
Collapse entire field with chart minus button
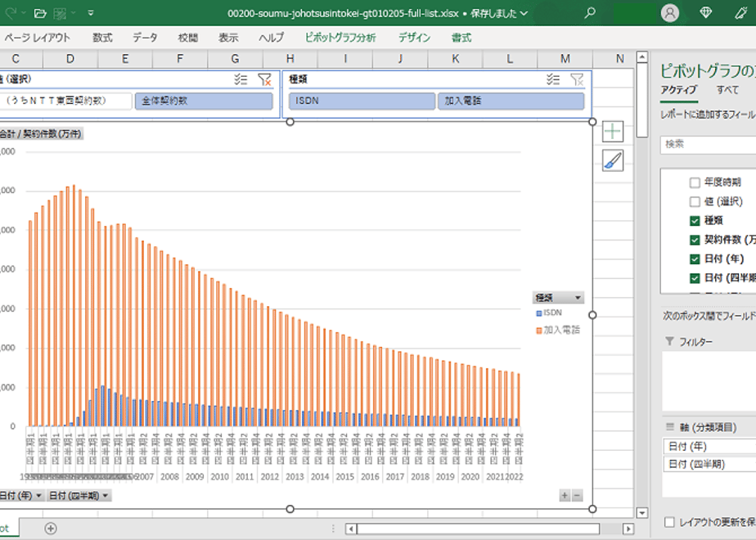coord(577,495)
